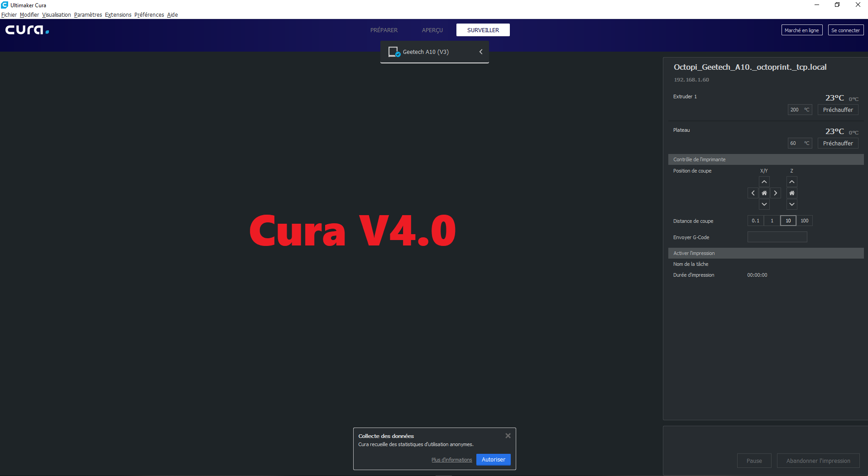The image size is (868, 476).
Task: Switch to the PRÉPARER stage
Action: coord(384,30)
